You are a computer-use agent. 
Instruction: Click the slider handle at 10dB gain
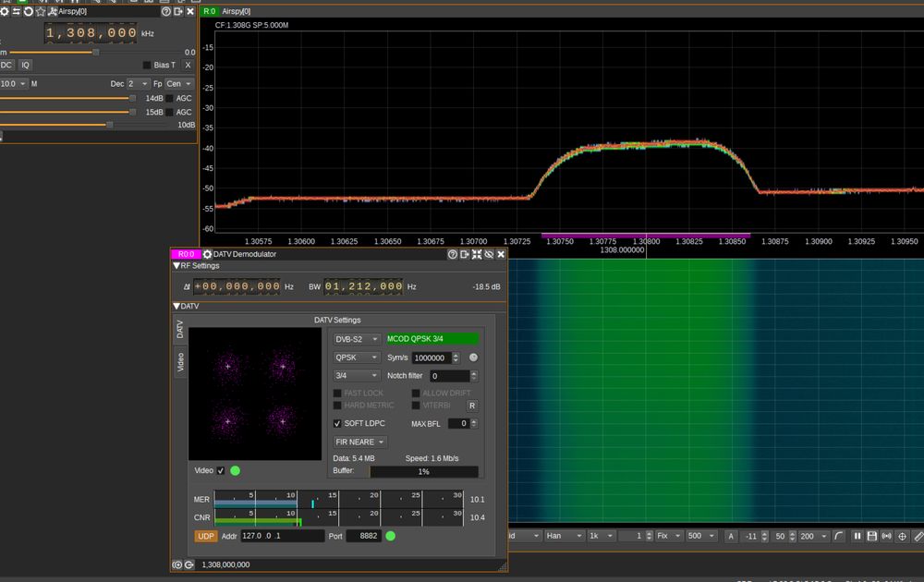109,125
